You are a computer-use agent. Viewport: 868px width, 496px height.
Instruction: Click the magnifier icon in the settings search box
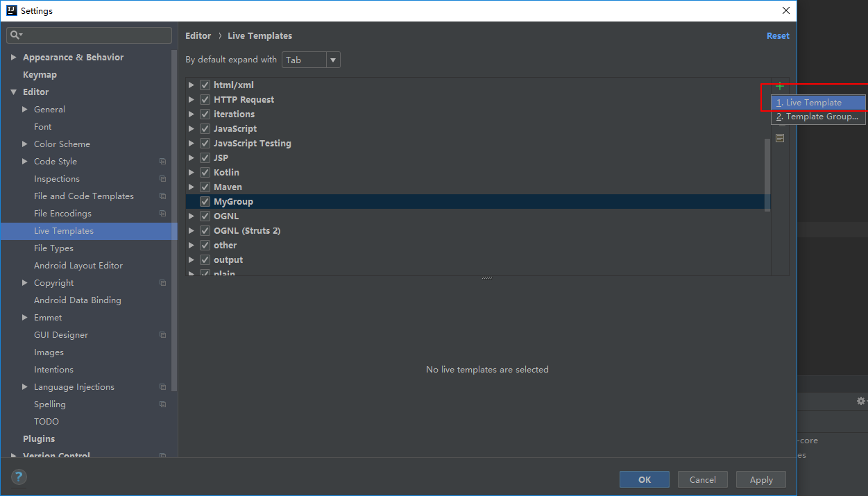(x=16, y=35)
